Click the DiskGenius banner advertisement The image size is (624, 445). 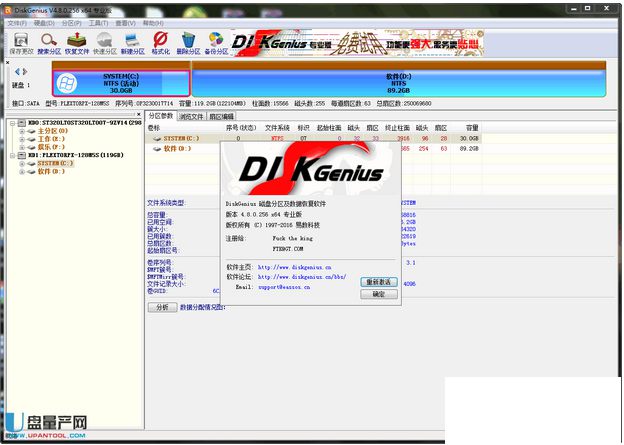[x=357, y=43]
